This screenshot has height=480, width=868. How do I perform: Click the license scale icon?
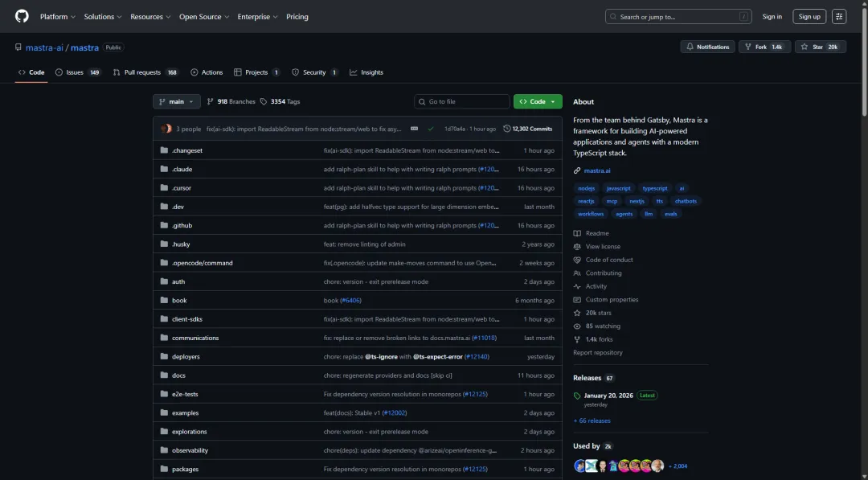(x=577, y=246)
